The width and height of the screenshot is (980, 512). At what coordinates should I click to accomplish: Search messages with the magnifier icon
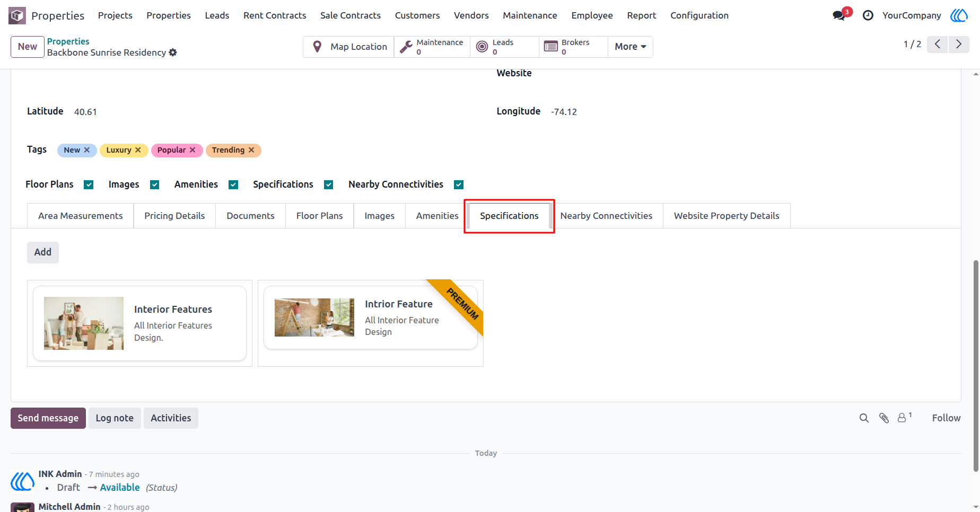coord(864,418)
